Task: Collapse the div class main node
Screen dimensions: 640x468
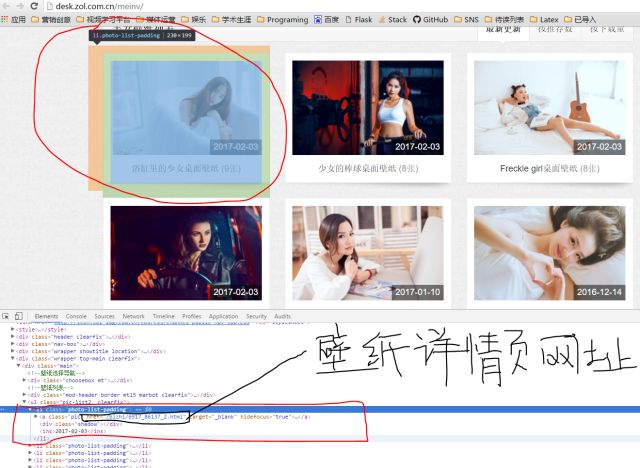Action: click(19, 366)
